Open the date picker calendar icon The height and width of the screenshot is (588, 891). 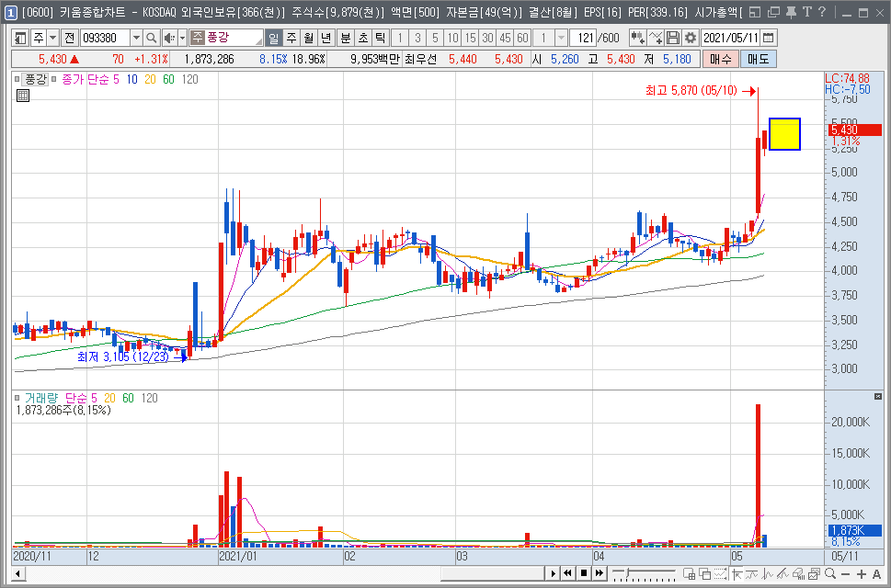768,38
